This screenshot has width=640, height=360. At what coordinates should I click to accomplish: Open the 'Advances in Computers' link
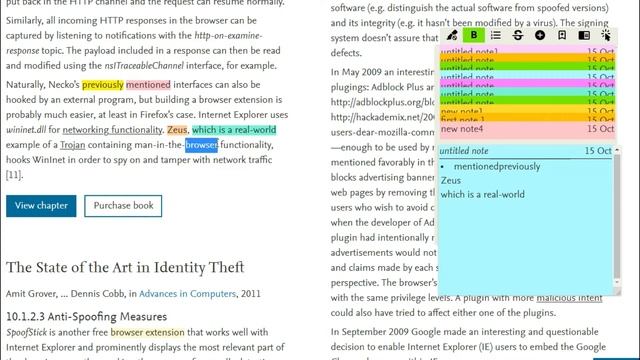pyautogui.click(x=187, y=294)
